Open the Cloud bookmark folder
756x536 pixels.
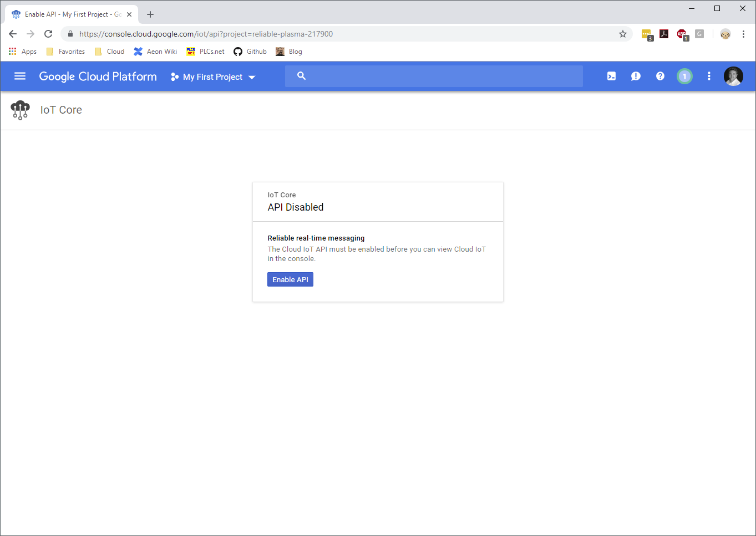coord(109,52)
